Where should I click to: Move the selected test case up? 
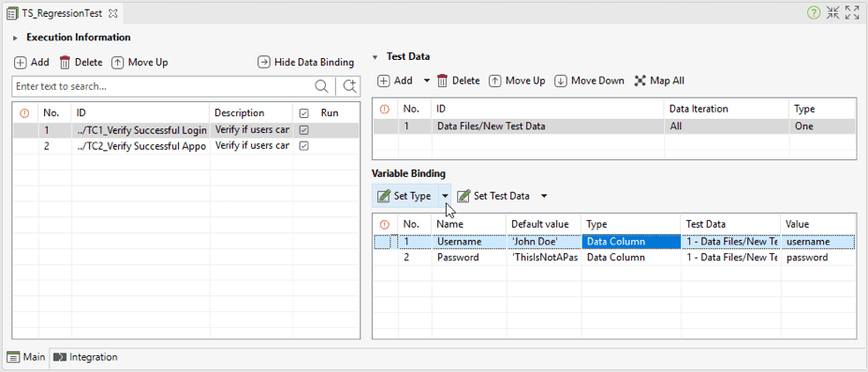point(140,63)
